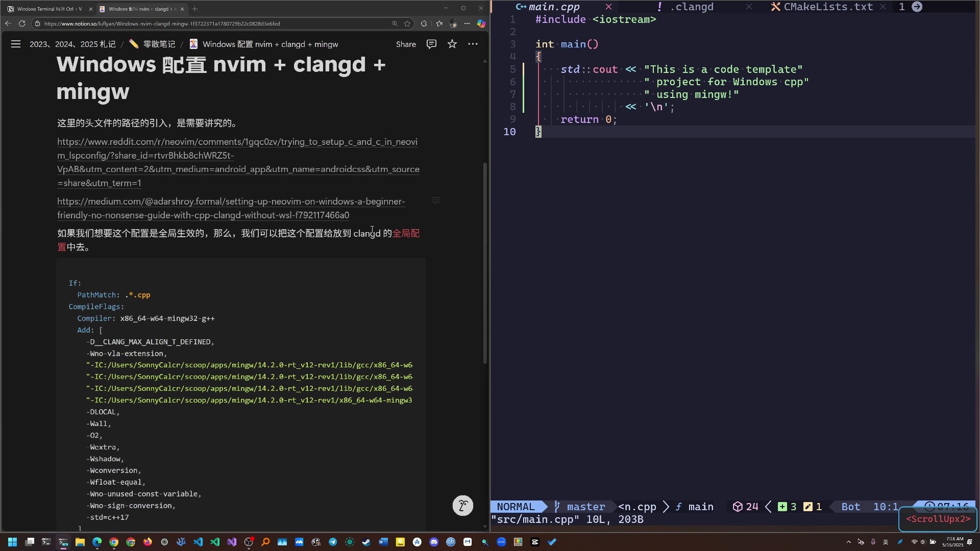Close the main.cpp buffer tab in nvim
The height and width of the screenshot is (551, 980).
[x=608, y=7]
